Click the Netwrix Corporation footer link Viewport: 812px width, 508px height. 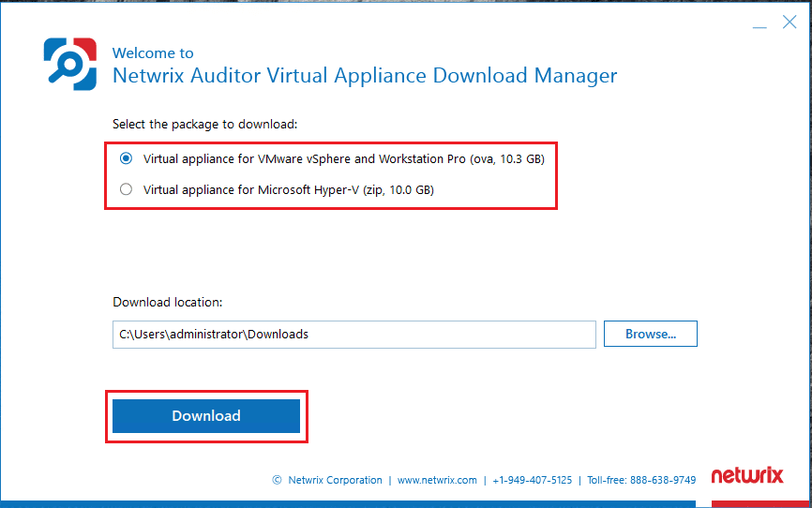[335, 480]
